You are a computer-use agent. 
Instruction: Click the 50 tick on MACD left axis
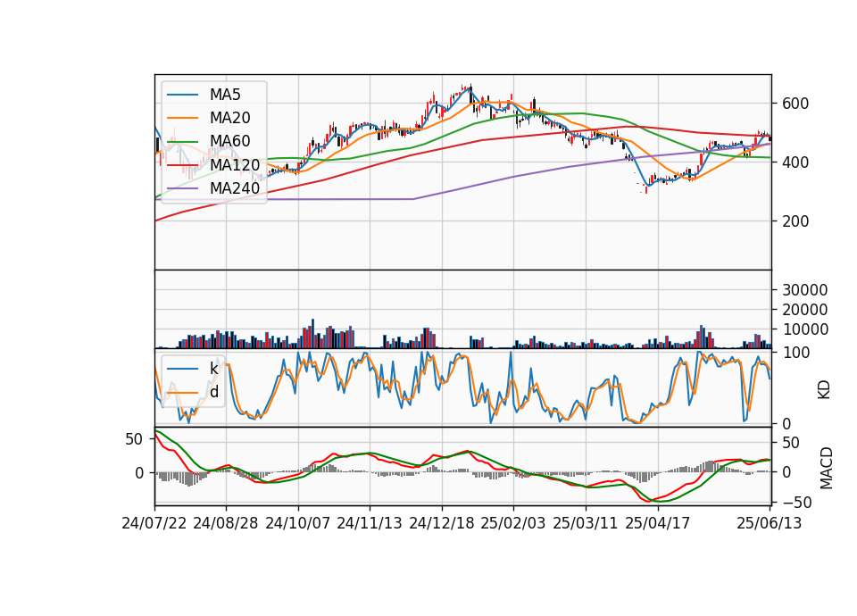pyautogui.click(x=134, y=439)
